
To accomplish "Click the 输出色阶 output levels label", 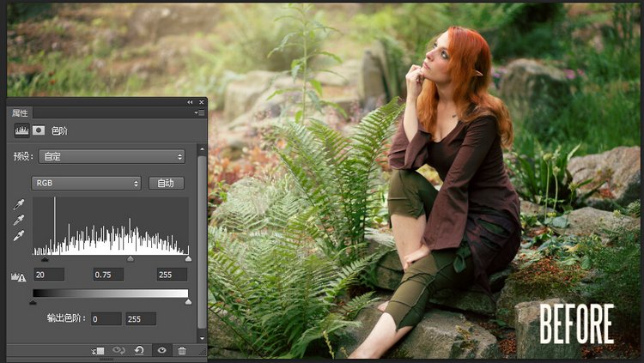I will pos(66,318).
